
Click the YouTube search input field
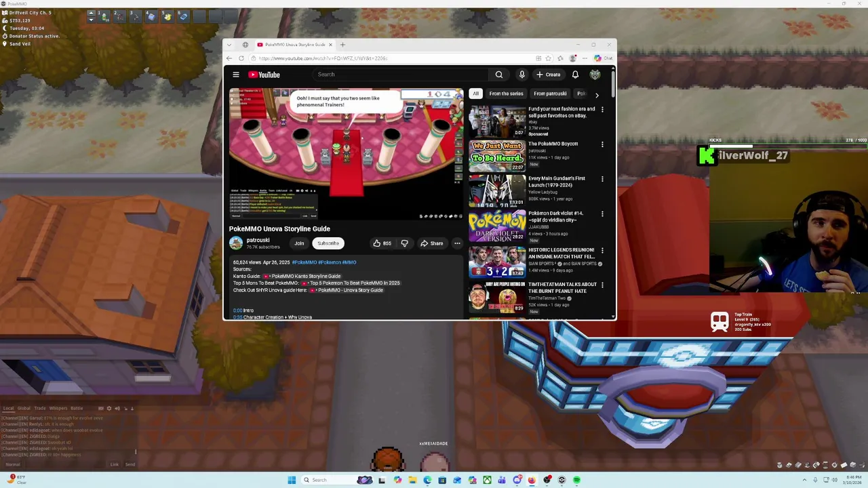400,75
